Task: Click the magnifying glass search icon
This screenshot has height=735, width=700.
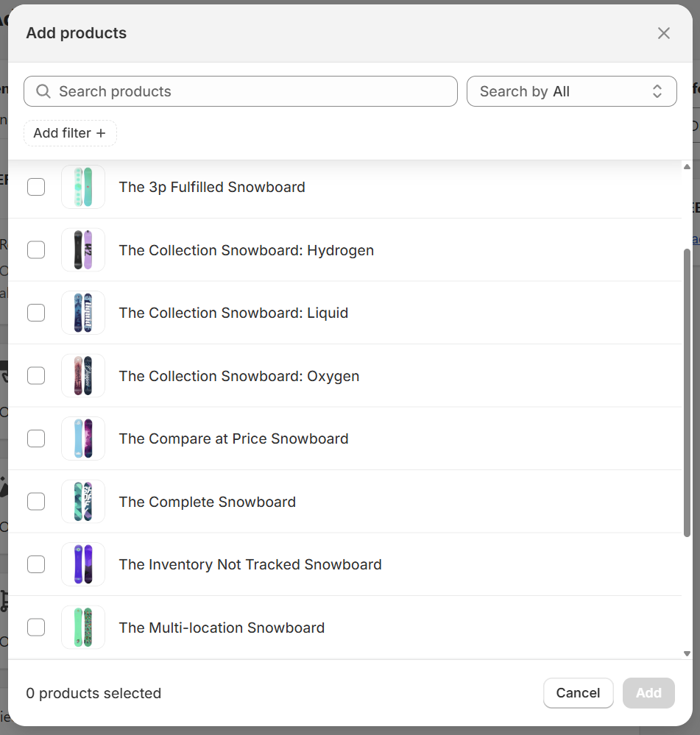Action: coord(43,91)
